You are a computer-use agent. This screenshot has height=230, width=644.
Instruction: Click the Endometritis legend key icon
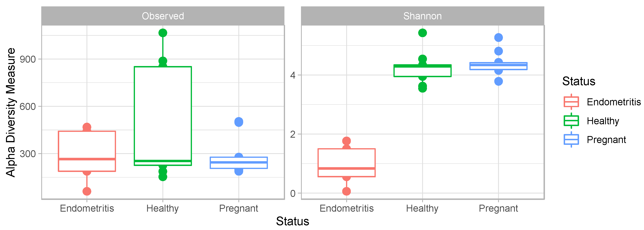click(x=571, y=102)
